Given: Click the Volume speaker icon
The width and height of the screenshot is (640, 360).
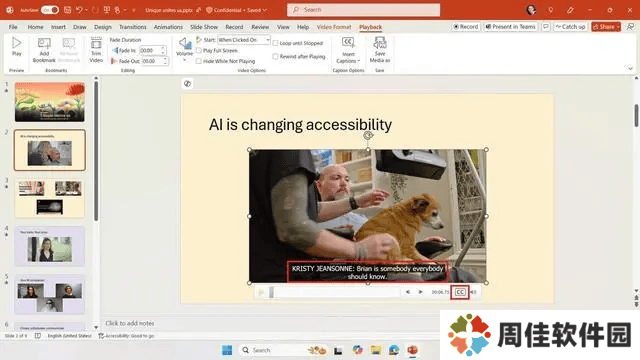Looking at the screenshot, I should [184, 43].
